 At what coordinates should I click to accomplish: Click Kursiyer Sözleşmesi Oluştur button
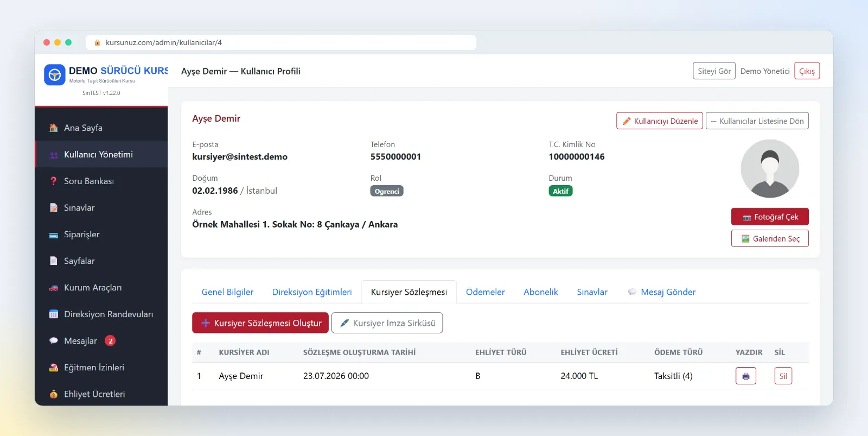(260, 323)
